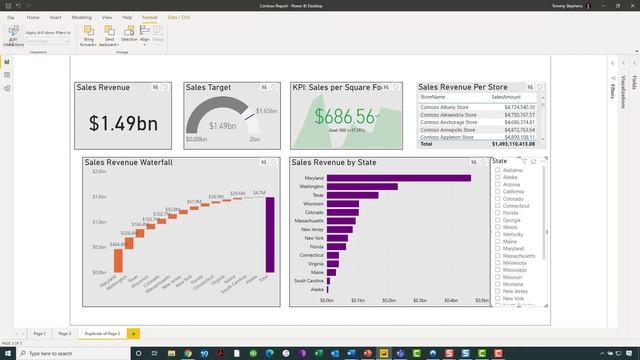Screen dimensions: 640x360
Task: Switch to Model view in left sidebar
Action: click(x=7, y=88)
